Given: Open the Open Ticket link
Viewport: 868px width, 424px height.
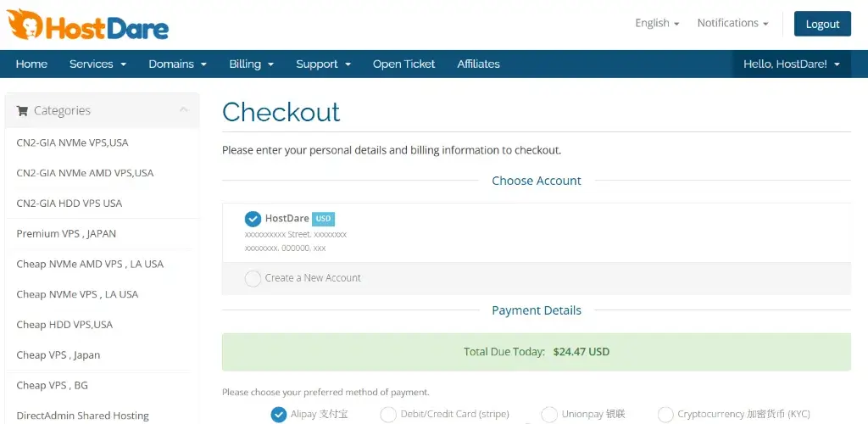Looking at the screenshot, I should [404, 64].
